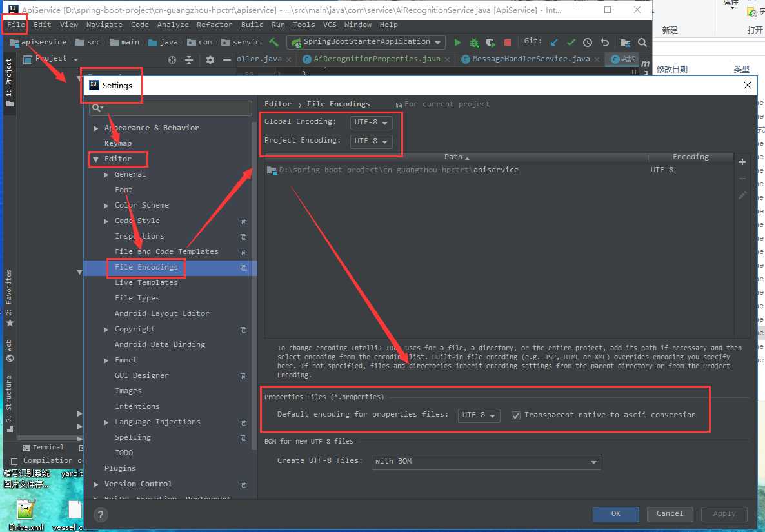Open the Analyze menu
Screen dimensions: 765x532
tap(173, 25)
